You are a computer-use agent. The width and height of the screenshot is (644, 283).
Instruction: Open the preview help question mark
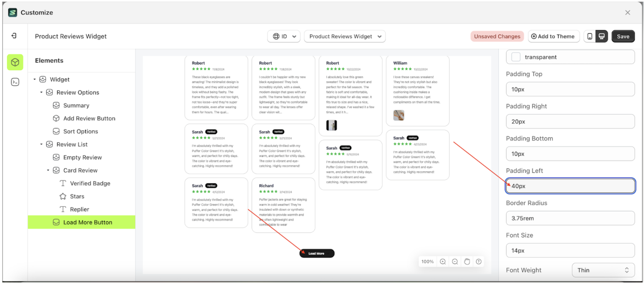tap(479, 261)
